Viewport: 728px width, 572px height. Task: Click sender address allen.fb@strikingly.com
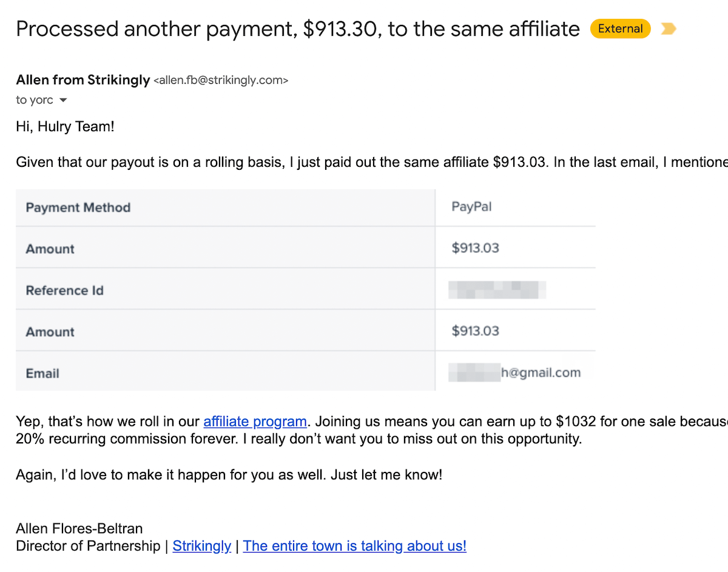point(221,80)
